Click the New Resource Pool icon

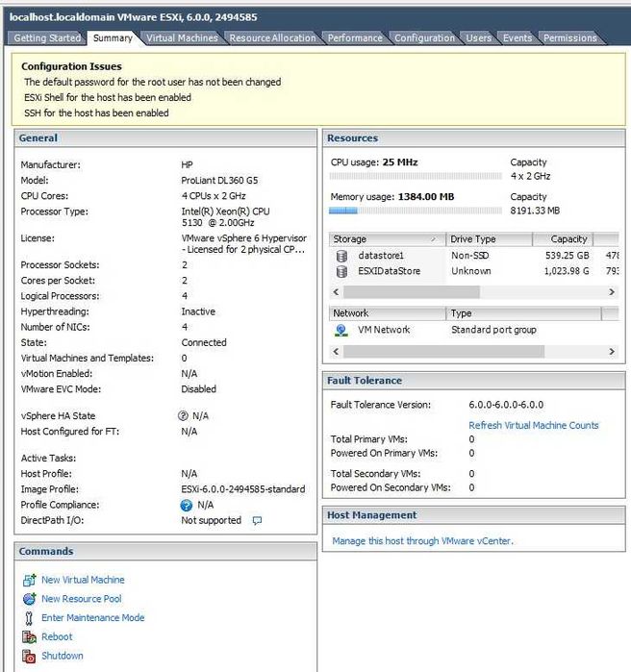click(29, 599)
